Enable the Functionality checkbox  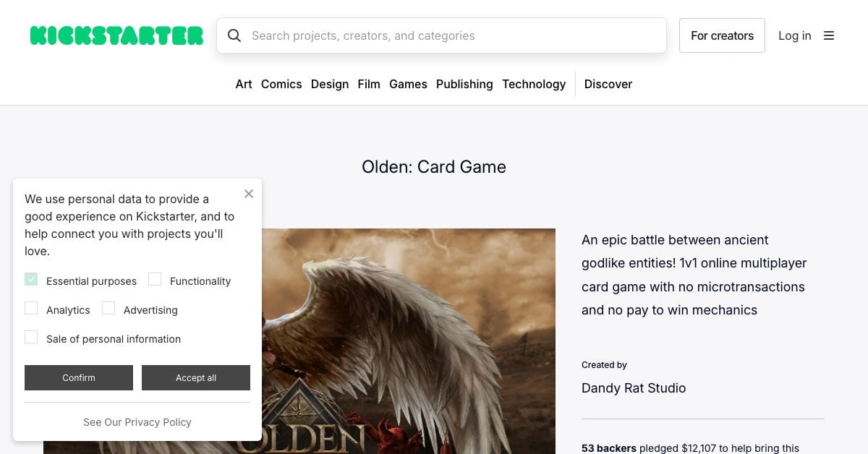click(155, 279)
